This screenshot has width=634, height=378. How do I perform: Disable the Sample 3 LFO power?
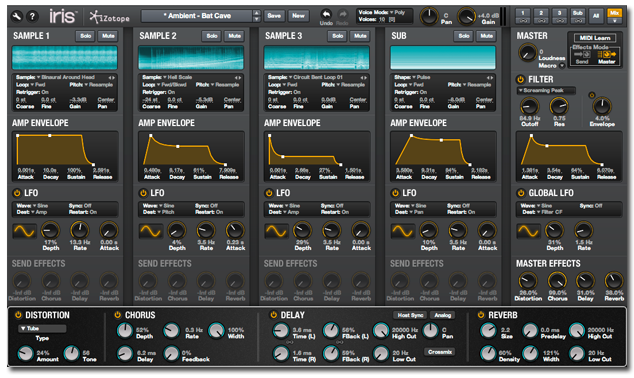point(269,193)
